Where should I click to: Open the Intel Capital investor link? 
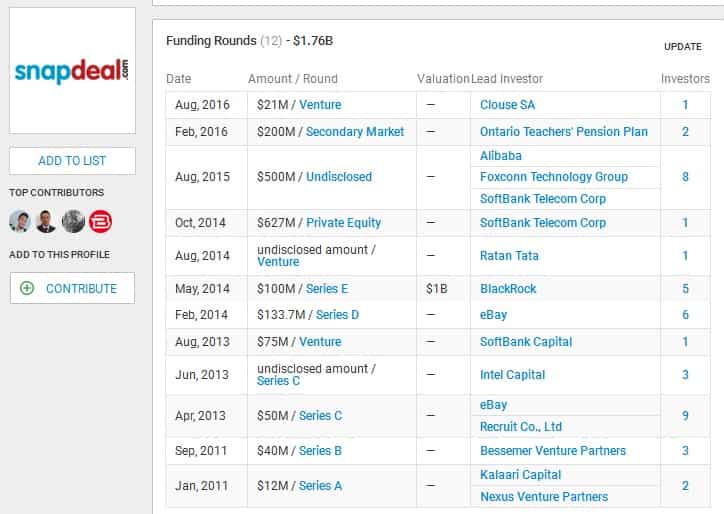(513, 375)
